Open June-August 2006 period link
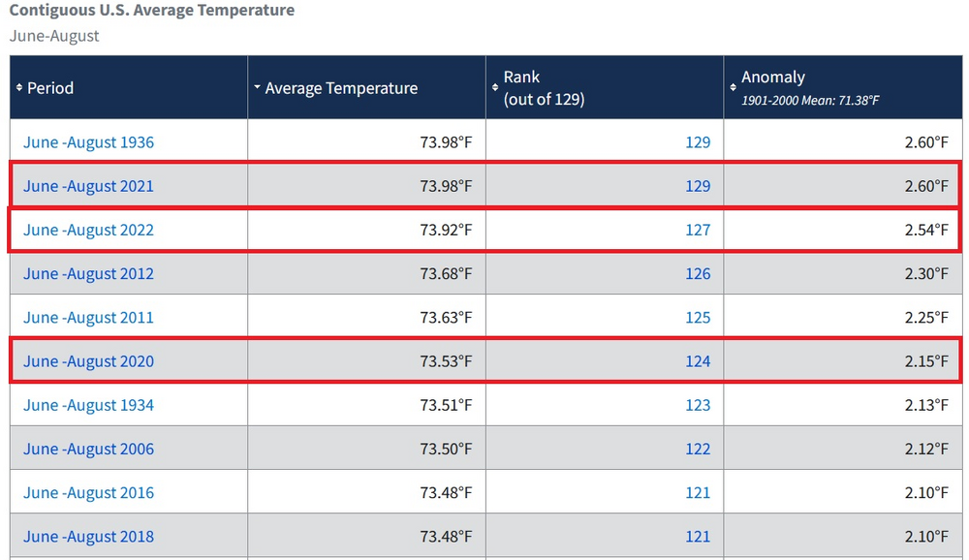The image size is (969, 560). 88,450
